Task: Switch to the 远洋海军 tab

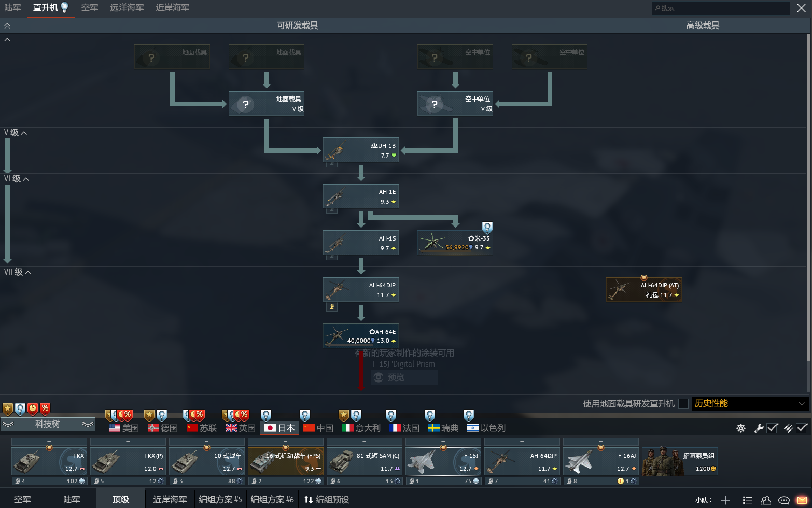Action: coord(127,8)
